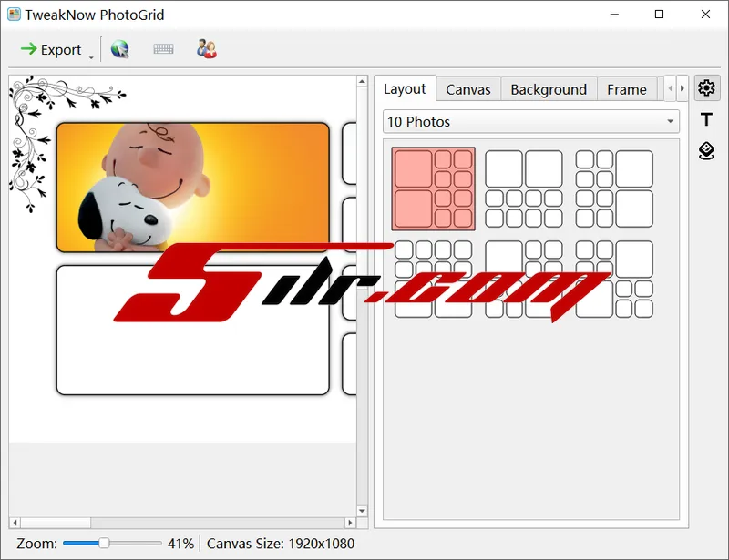729x560 pixels.
Task: Open the Background tab
Action: pos(549,89)
